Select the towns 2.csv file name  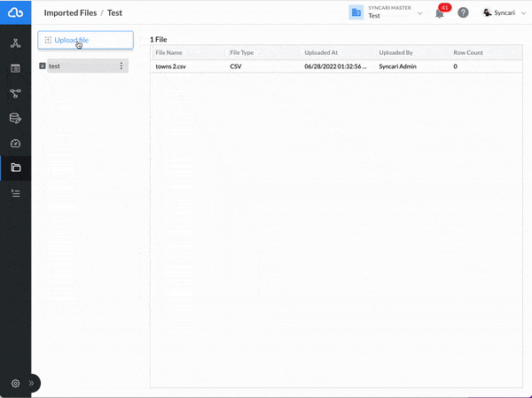click(170, 66)
